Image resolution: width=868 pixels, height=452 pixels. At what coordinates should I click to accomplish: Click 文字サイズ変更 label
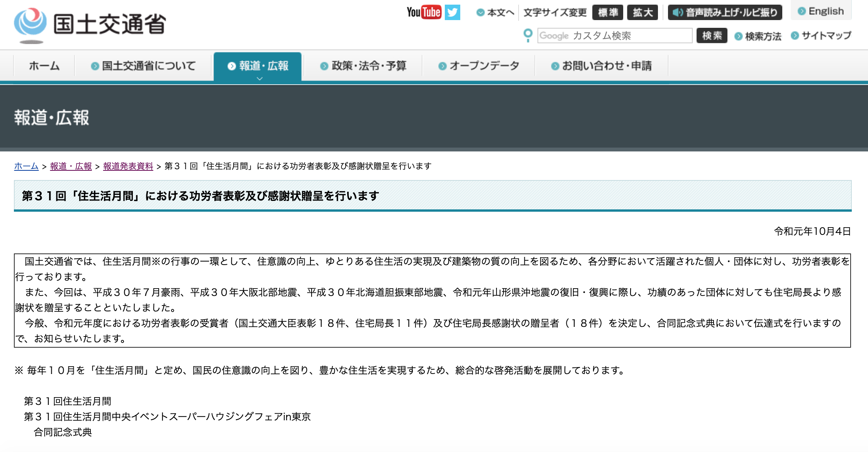click(555, 13)
